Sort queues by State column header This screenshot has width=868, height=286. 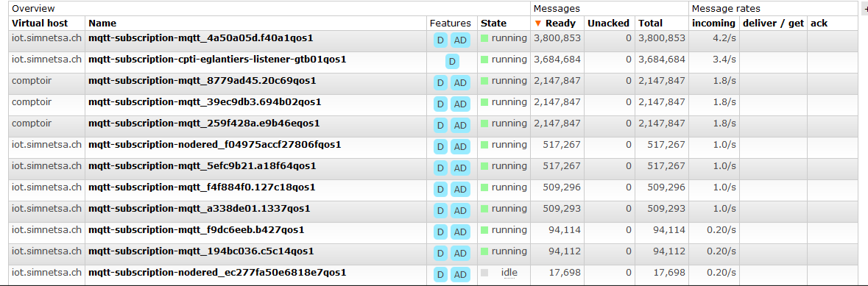494,24
